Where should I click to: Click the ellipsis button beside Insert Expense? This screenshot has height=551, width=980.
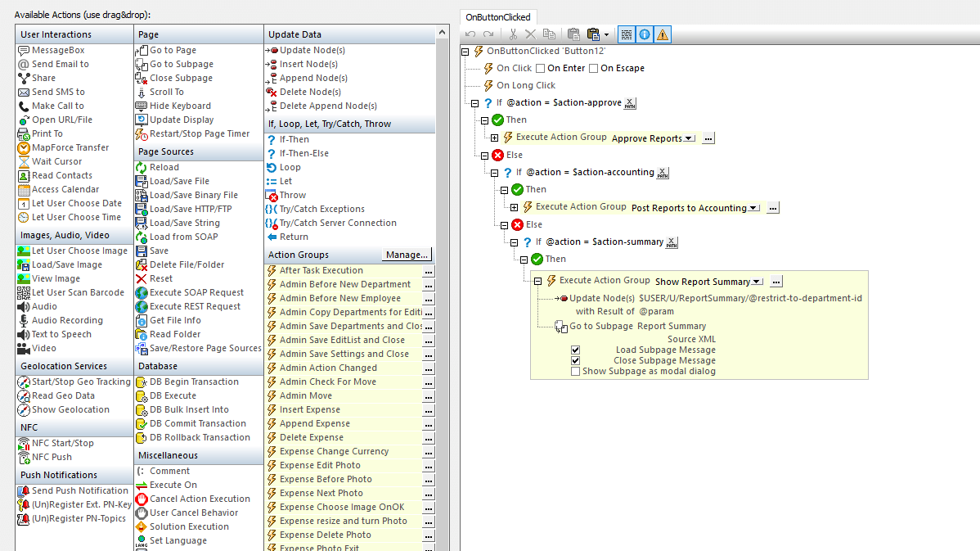pos(429,410)
